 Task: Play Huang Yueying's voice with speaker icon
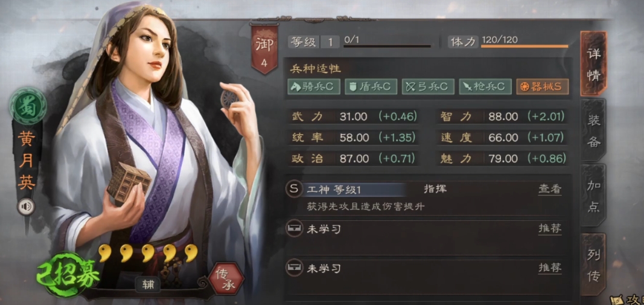click(x=26, y=207)
